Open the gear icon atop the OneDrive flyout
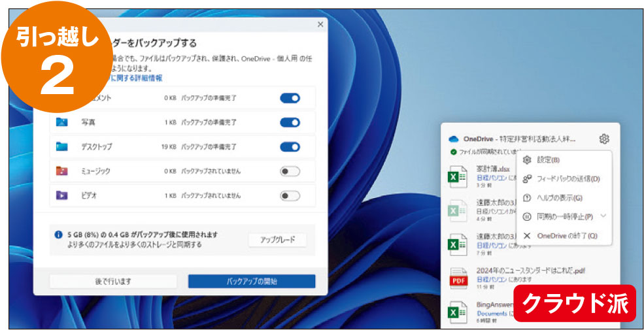 [x=603, y=139]
